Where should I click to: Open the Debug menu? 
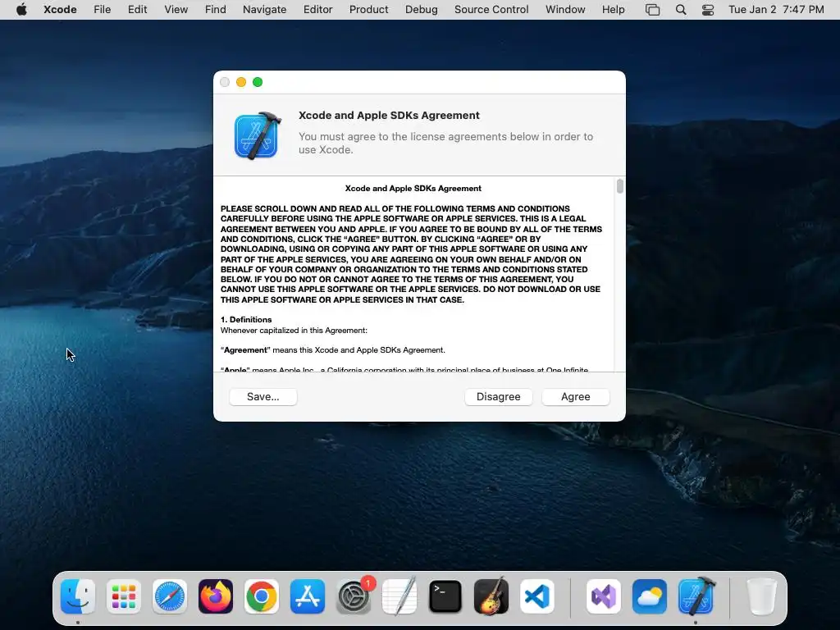click(421, 10)
